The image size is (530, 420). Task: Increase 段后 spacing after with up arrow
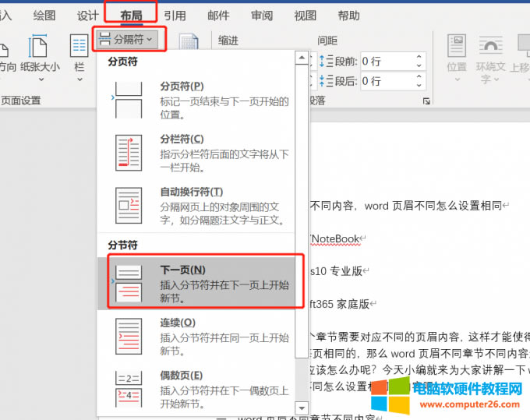(x=419, y=77)
